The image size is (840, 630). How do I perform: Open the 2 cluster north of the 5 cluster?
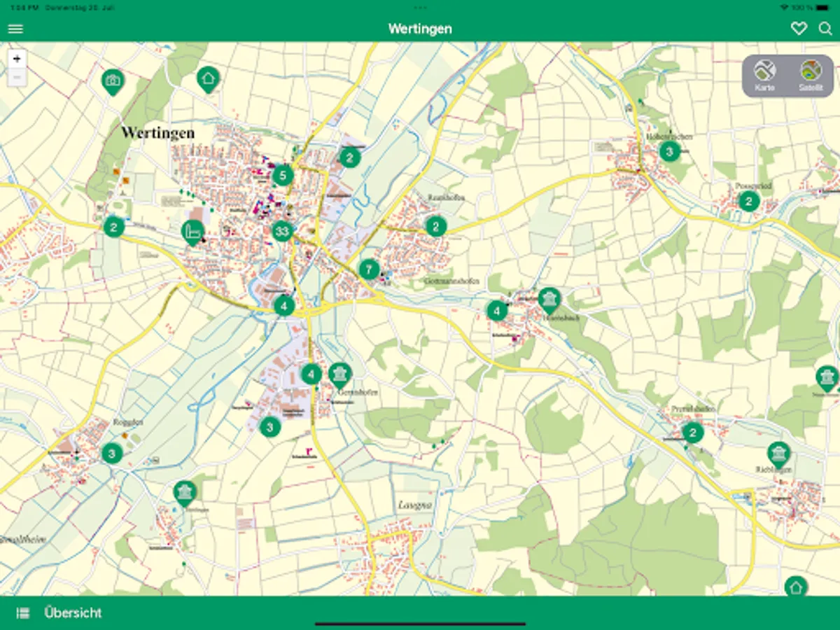(x=350, y=157)
